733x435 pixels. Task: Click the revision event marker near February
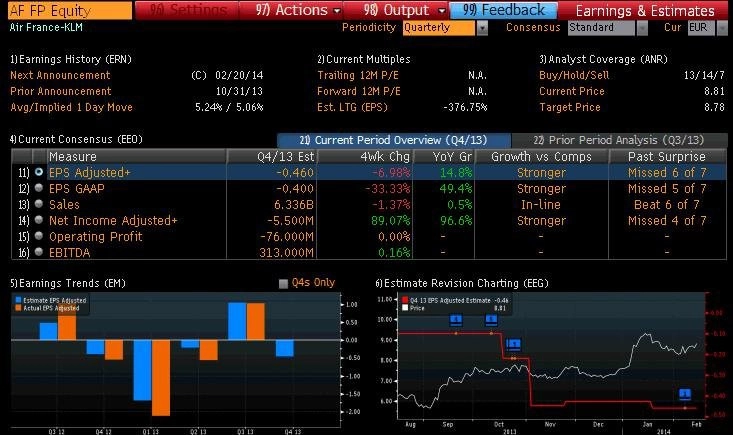[x=685, y=394]
